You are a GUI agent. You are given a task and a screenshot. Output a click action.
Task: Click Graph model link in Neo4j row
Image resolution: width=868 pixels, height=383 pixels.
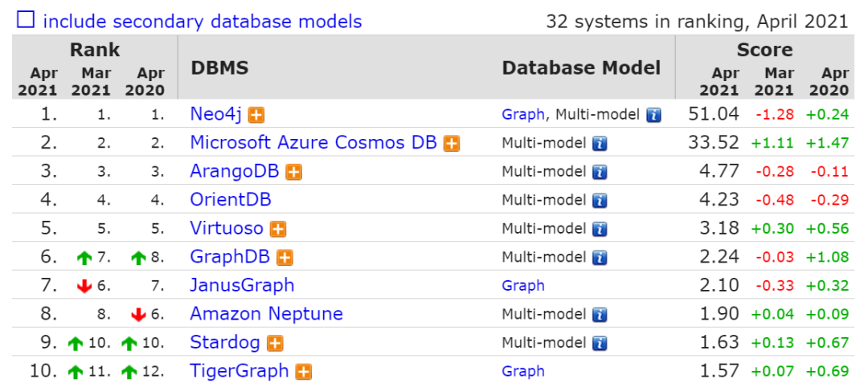(522, 115)
